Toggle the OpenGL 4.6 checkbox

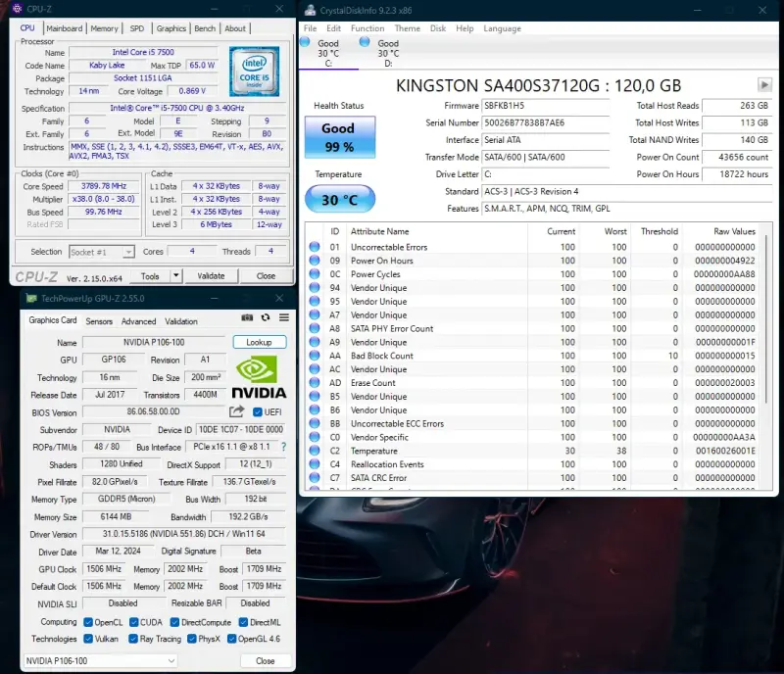coord(231,639)
